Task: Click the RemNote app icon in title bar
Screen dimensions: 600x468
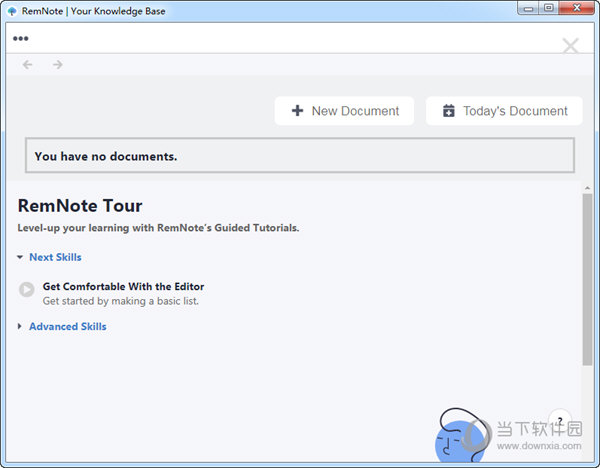Action: (x=12, y=11)
